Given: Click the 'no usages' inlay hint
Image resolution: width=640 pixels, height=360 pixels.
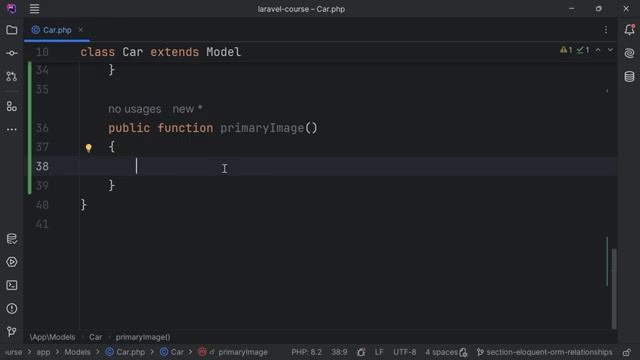Looking at the screenshot, I should 135,109.
